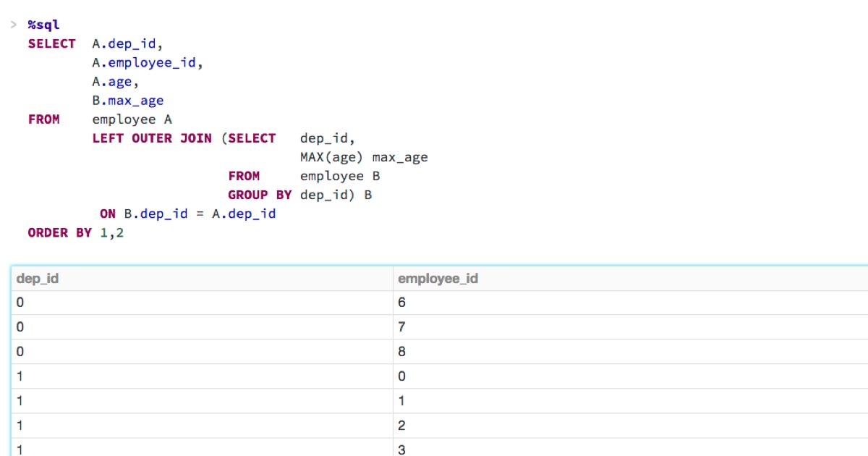Select the employee_id cell with value 6
Screen dimensions: 868x456
[402, 303]
